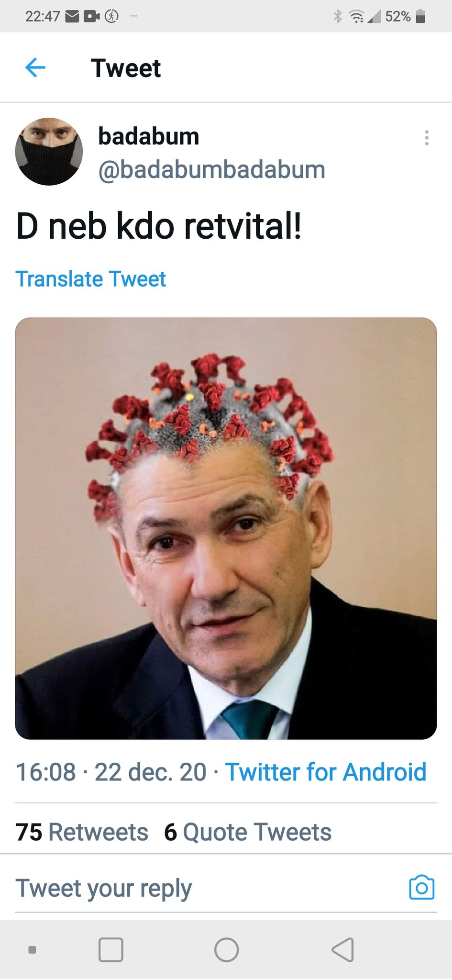Open badabum's profile picture

coord(49,152)
